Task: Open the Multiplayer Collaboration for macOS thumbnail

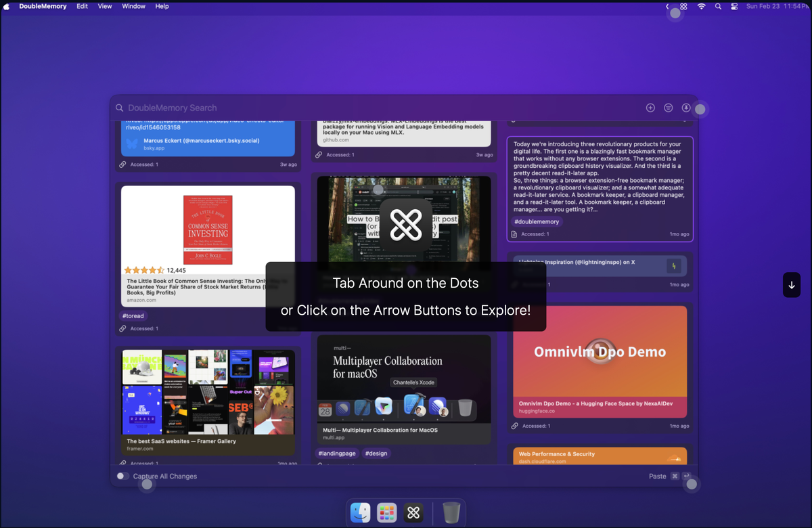Action: click(404, 378)
